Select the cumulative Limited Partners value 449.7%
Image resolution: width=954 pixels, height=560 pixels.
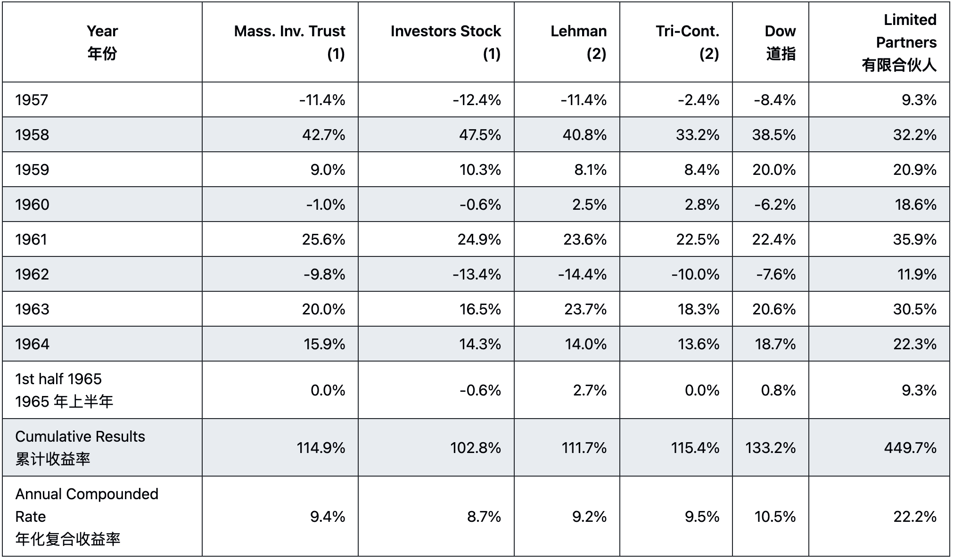[910, 447]
